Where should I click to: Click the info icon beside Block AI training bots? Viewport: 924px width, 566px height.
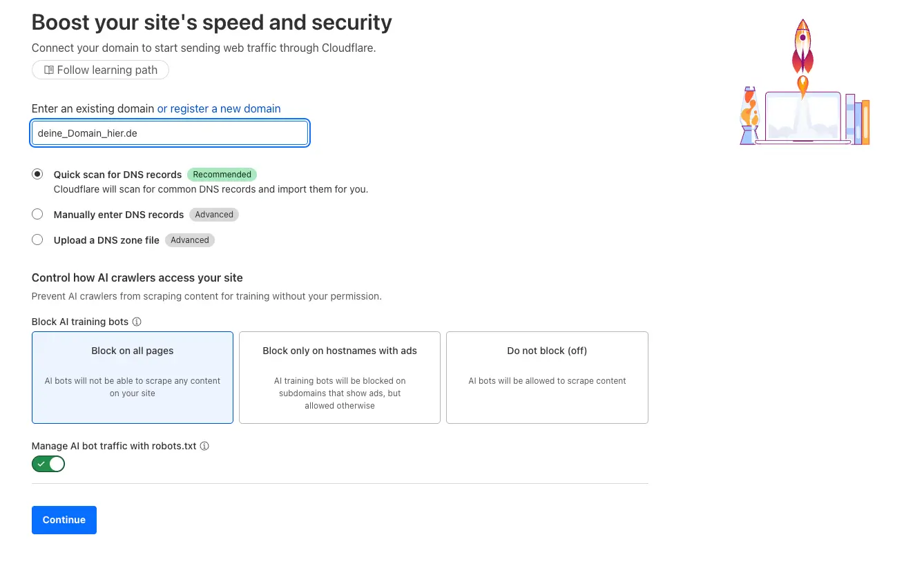[137, 322]
